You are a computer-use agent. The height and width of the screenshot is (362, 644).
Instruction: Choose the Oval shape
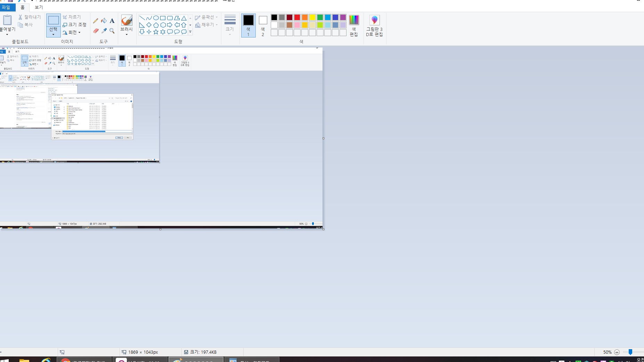point(156,18)
